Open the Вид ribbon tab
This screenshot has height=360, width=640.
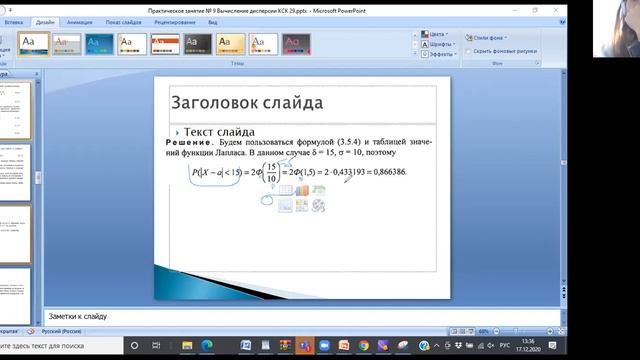(213, 22)
